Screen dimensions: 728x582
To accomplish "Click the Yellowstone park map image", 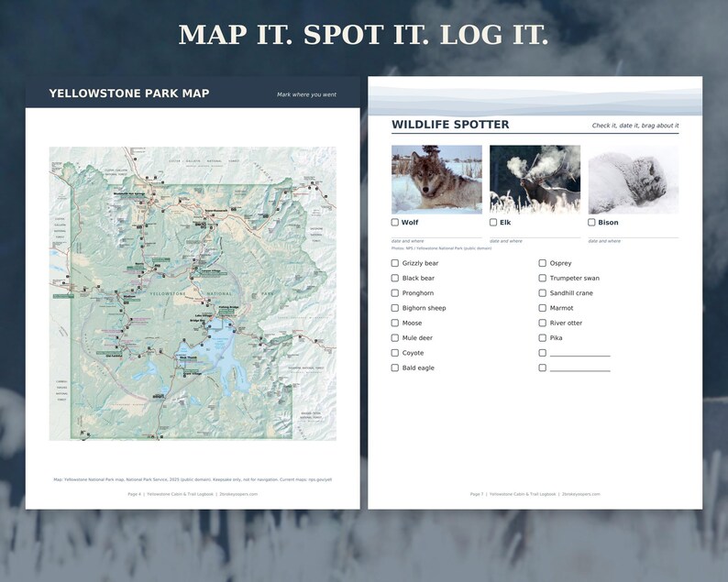I will click(193, 293).
